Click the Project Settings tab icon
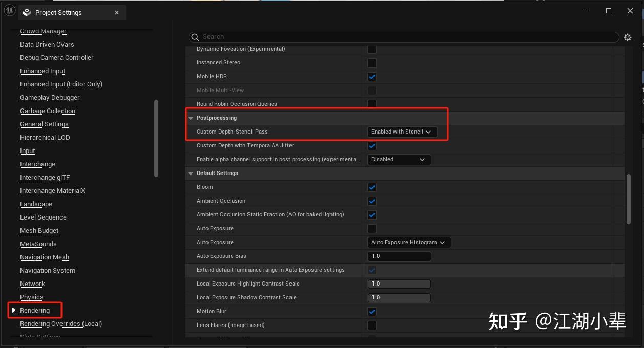The image size is (644, 348). pyautogui.click(x=27, y=13)
